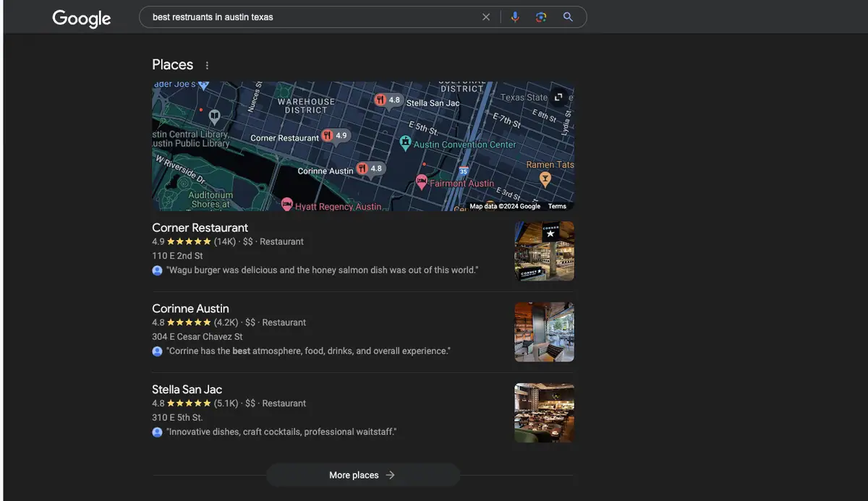Viewport: 868px width, 501px height.
Task: Open the Places three-dot options menu
Action: 207,65
